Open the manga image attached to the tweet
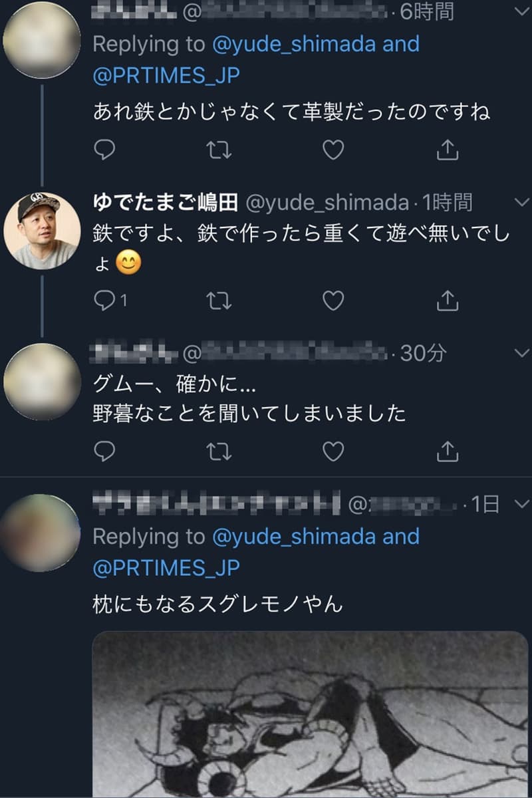Screen dimensions: 532x798 [310, 714]
